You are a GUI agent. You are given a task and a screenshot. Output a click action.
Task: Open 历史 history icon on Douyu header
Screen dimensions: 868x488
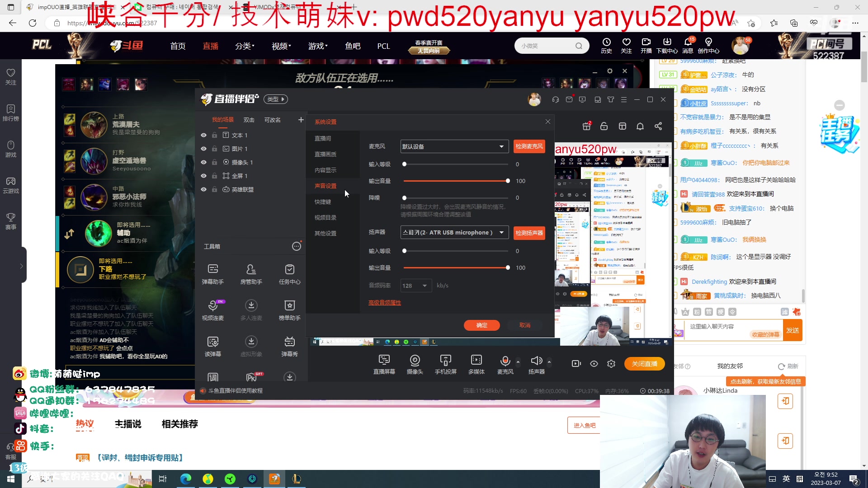coord(606,46)
